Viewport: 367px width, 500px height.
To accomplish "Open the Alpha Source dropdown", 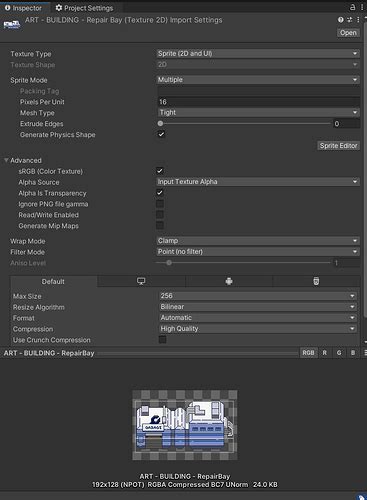I will pos(258,182).
